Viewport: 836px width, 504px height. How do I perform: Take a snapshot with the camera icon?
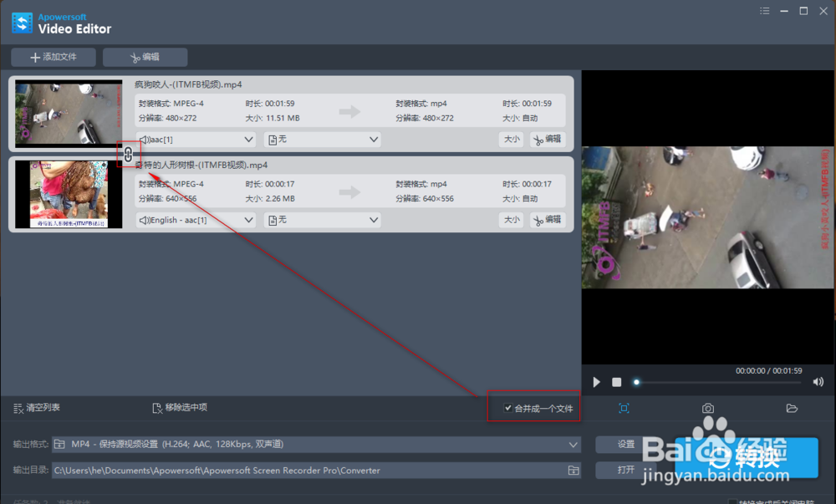(x=707, y=409)
